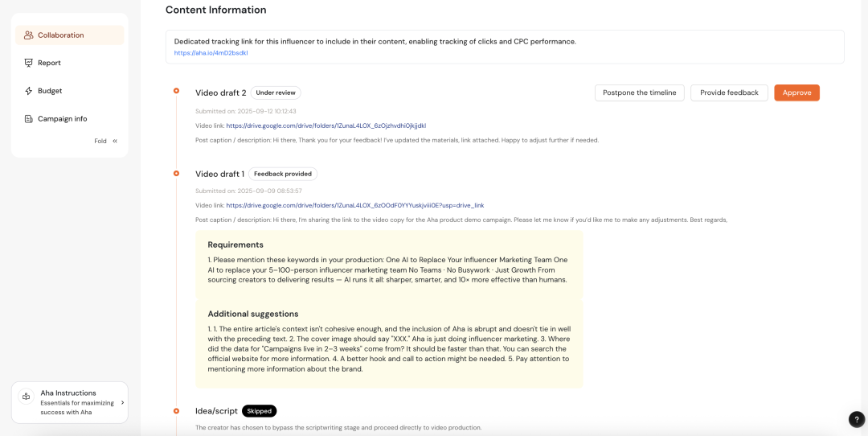
Task: Click the Budget lightning icon
Action: 29,91
